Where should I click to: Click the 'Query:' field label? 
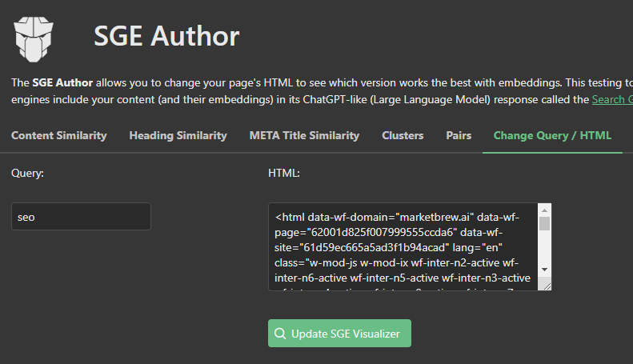(27, 172)
